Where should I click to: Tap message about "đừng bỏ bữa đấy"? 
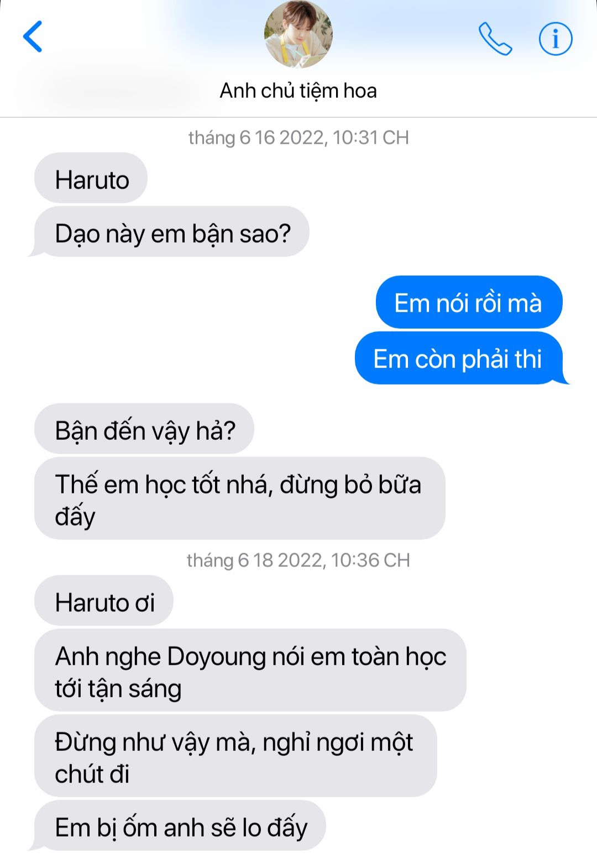240,498
